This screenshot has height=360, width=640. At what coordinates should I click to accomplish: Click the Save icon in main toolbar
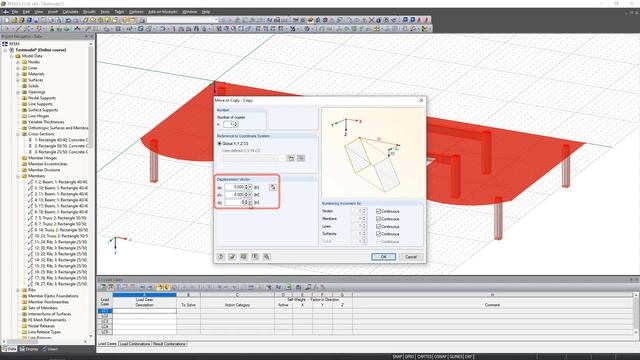36,20
